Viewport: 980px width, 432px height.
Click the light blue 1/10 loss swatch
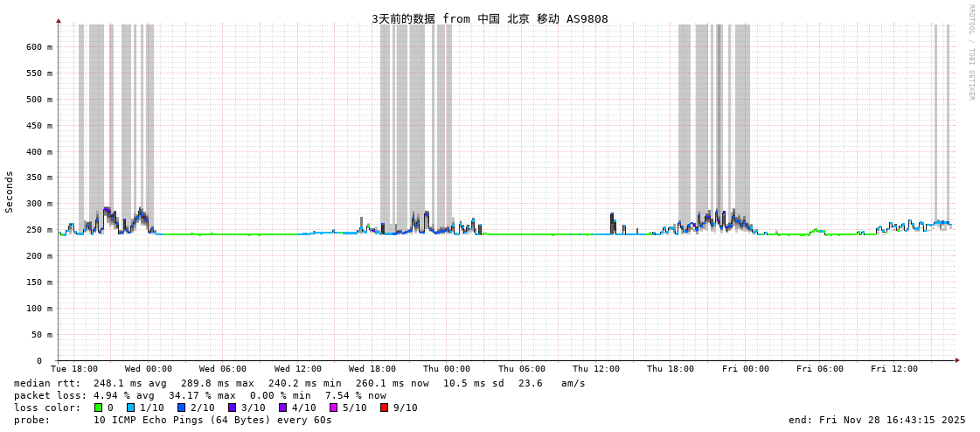point(131,408)
